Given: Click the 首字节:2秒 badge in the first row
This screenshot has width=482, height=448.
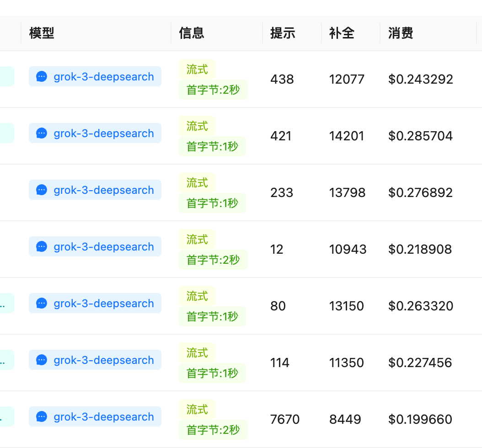Looking at the screenshot, I should (x=213, y=89).
